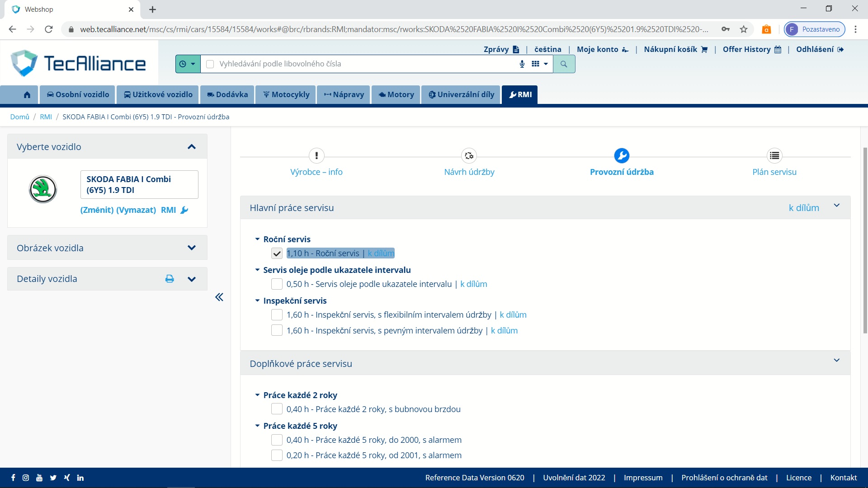Collapse the Práce každé 2 roky group
This screenshot has height=488, width=868.
tap(257, 395)
